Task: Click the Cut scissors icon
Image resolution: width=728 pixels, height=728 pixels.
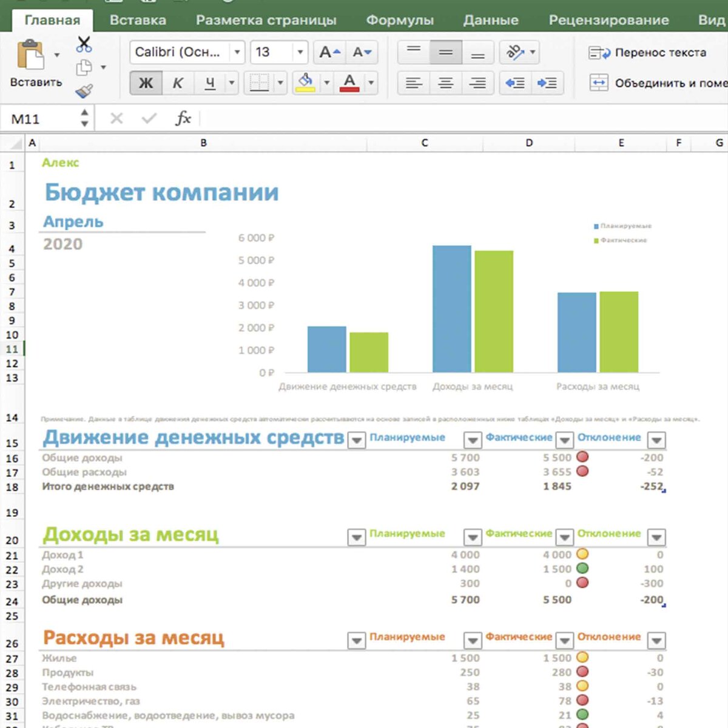Action: (x=84, y=45)
